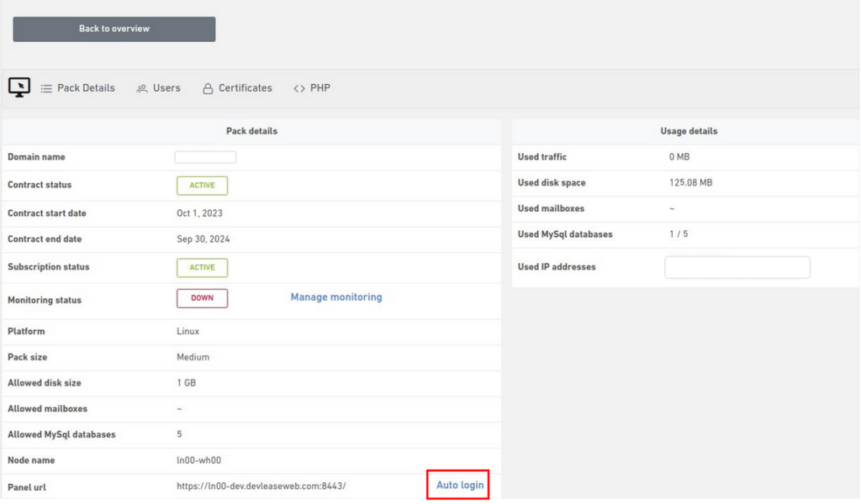Screen dimensions: 861x504
Task: Open the monitor screen icon
Action: click(19, 87)
